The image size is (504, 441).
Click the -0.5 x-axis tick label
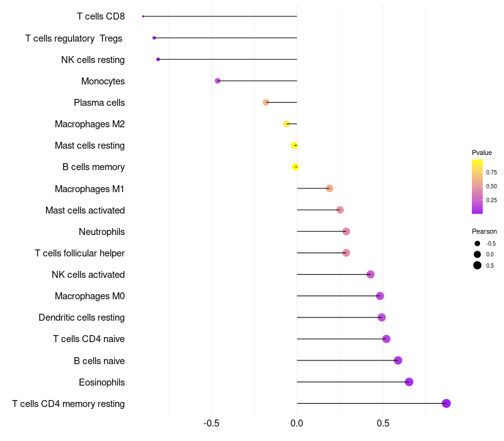point(212,423)
